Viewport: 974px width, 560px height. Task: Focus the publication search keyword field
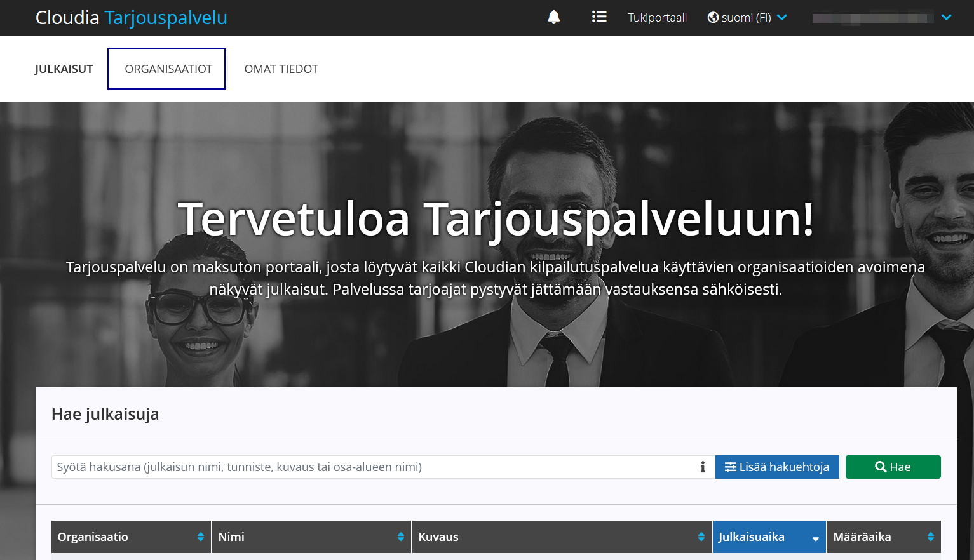coord(383,467)
